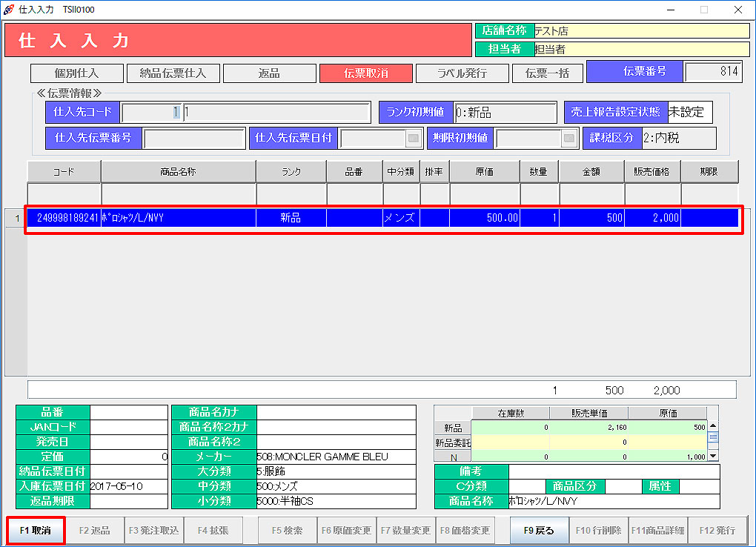The image size is (756, 547).
Task: Click the red 伝票取消 tab
Action: [365, 73]
